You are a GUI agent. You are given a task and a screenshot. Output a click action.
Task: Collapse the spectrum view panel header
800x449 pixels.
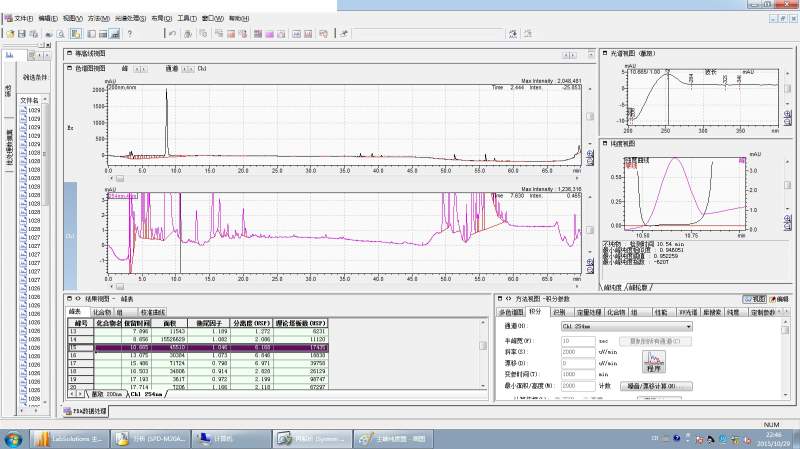(x=606, y=53)
